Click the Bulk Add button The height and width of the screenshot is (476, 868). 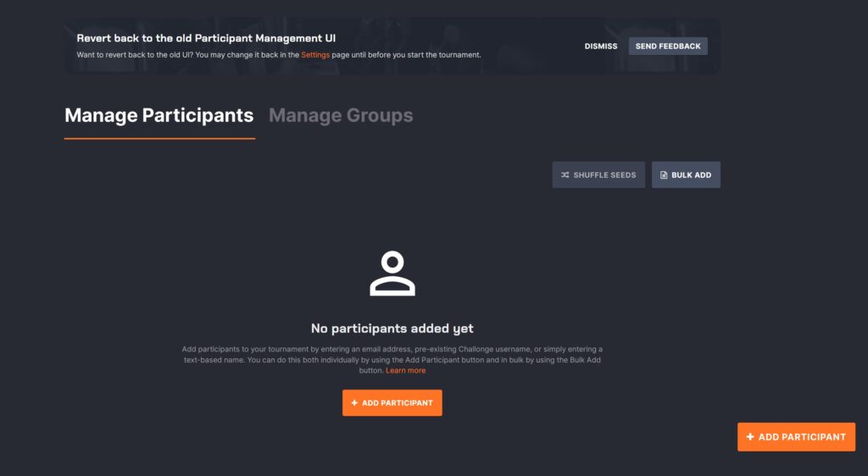tap(686, 174)
